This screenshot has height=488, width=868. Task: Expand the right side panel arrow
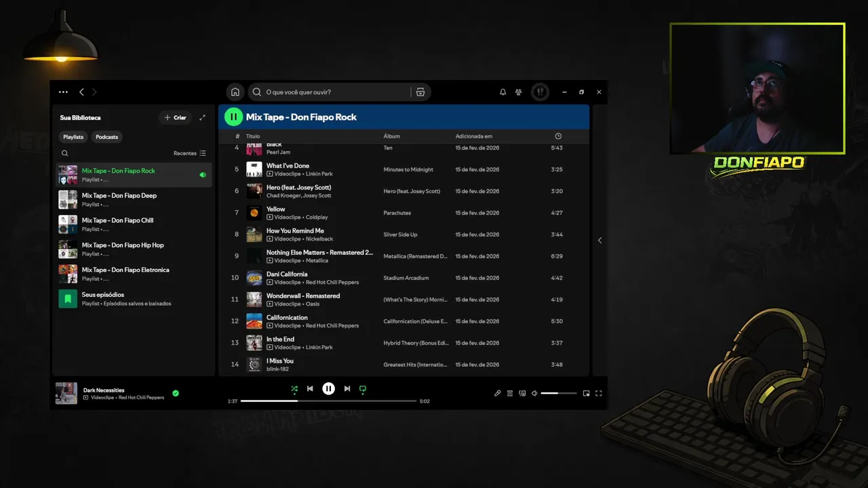pos(599,240)
